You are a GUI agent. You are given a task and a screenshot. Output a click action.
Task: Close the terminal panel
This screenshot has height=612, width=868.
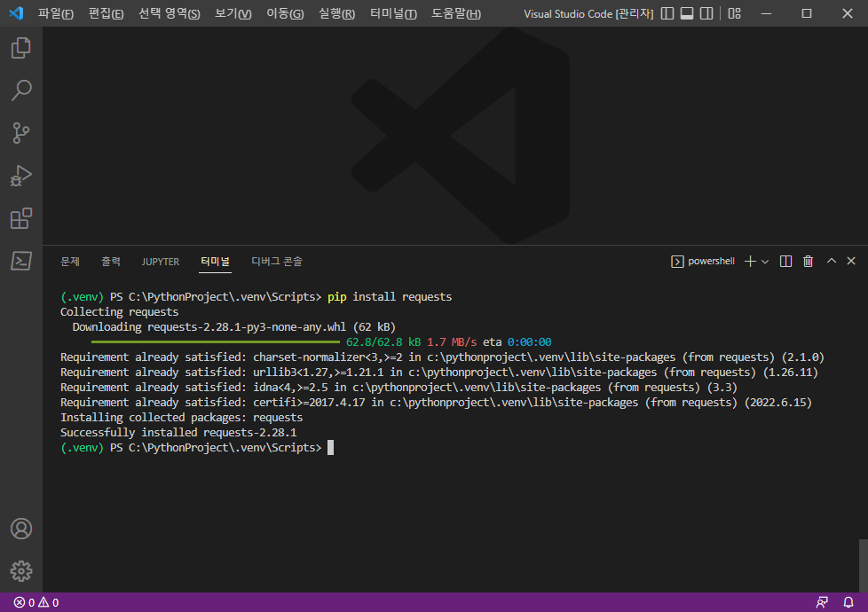point(851,261)
